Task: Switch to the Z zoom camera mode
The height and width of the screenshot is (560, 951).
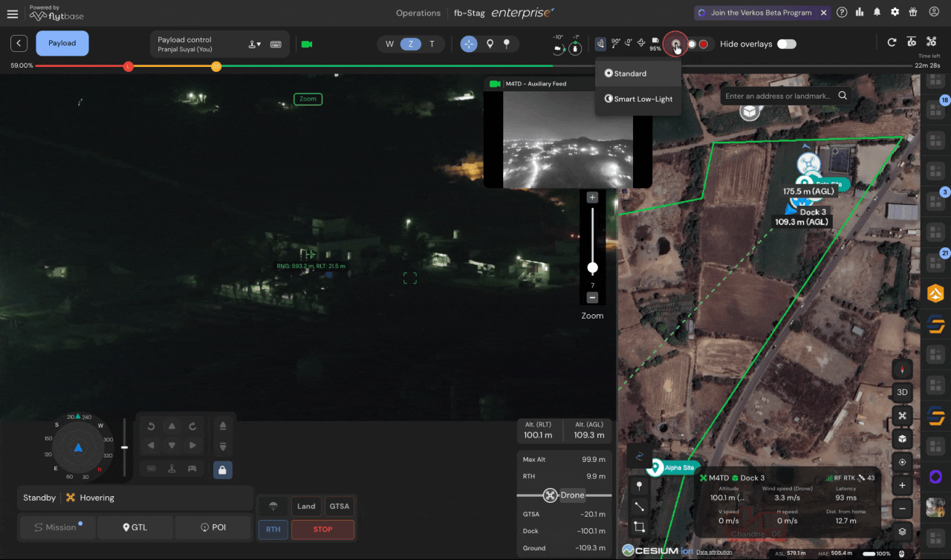Action: pos(411,44)
